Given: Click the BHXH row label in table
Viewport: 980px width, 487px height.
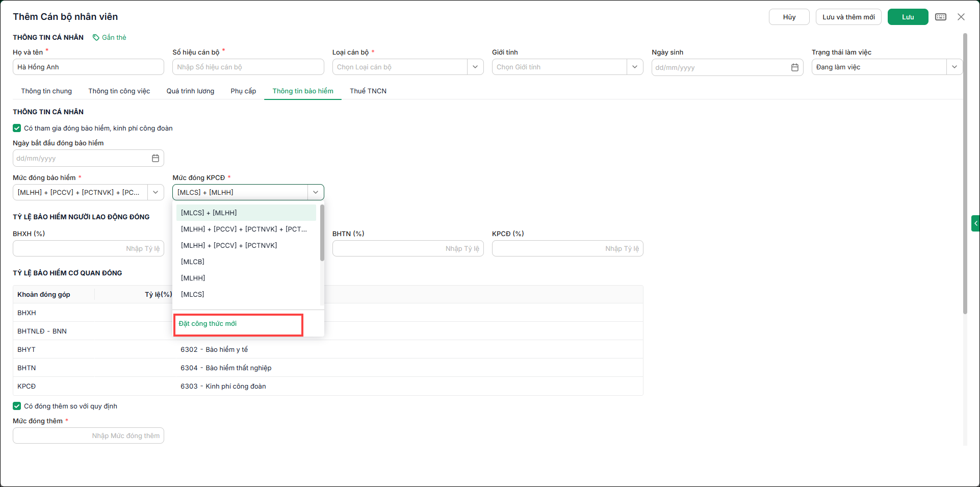Looking at the screenshot, I should tap(27, 313).
